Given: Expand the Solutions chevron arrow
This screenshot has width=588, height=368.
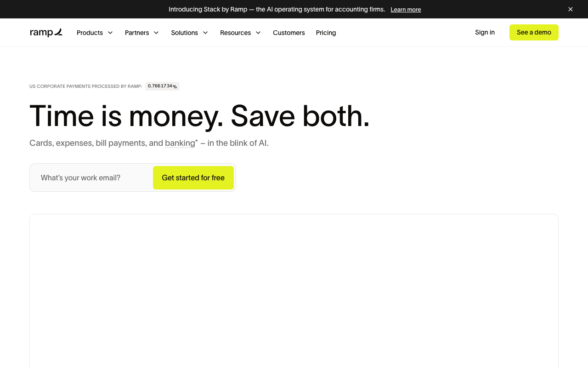Looking at the screenshot, I should pos(205,33).
